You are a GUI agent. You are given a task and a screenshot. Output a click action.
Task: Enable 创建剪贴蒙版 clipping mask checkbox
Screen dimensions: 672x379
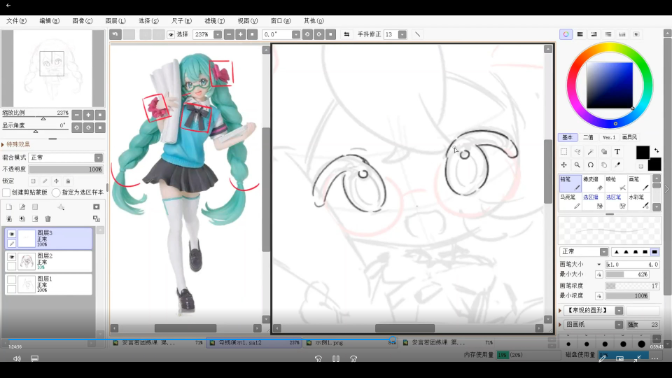tap(6, 193)
